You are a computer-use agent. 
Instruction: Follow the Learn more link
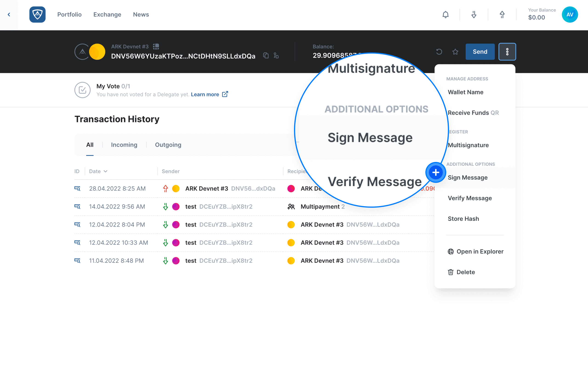(205, 95)
